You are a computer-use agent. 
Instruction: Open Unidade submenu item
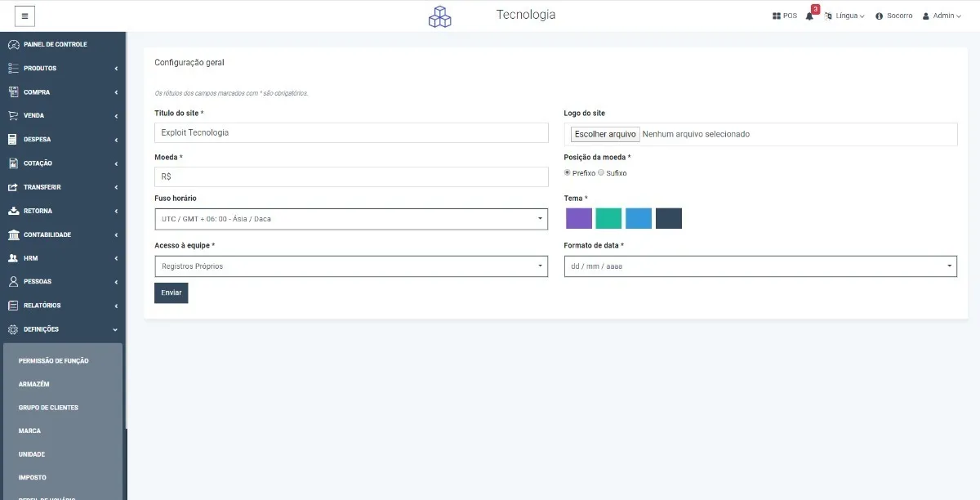pos(32,454)
